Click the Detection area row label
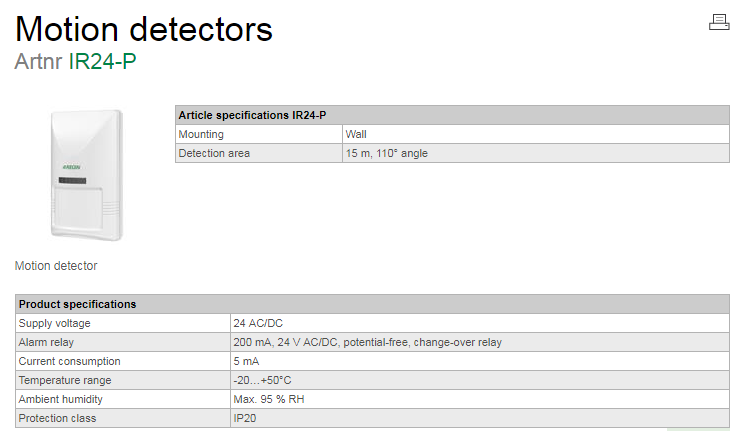This screenshot has height=431, width=742. tap(214, 153)
